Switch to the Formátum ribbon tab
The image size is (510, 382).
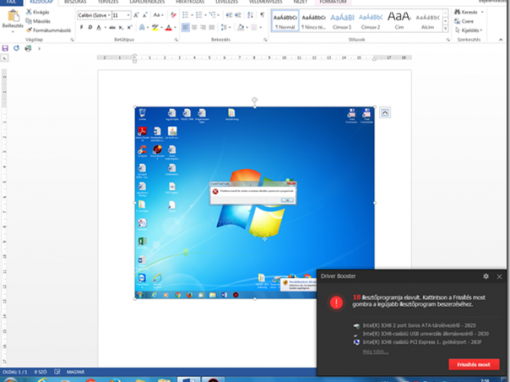click(333, 2)
